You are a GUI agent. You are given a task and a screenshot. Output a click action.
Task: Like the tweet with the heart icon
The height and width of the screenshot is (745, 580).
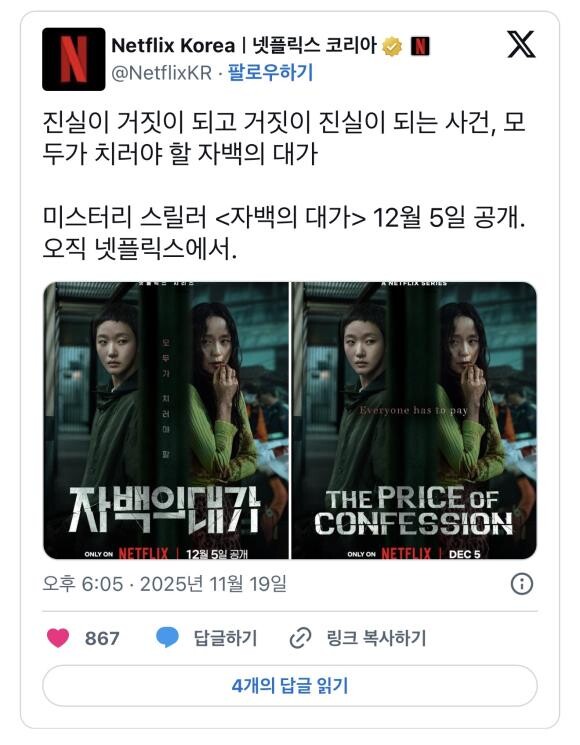click(x=58, y=638)
